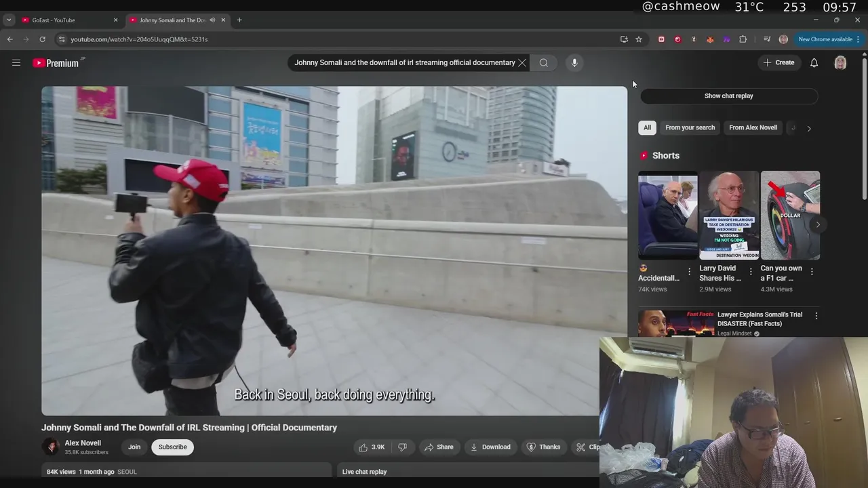The image size is (868, 488).
Task: View site information icon in address bar
Action: (x=62, y=39)
